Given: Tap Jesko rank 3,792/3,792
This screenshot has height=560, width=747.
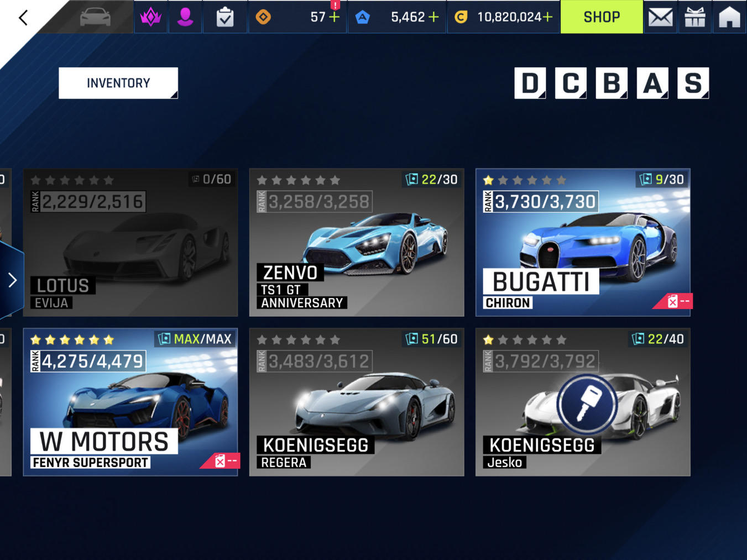Looking at the screenshot, I should coord(540,362).
